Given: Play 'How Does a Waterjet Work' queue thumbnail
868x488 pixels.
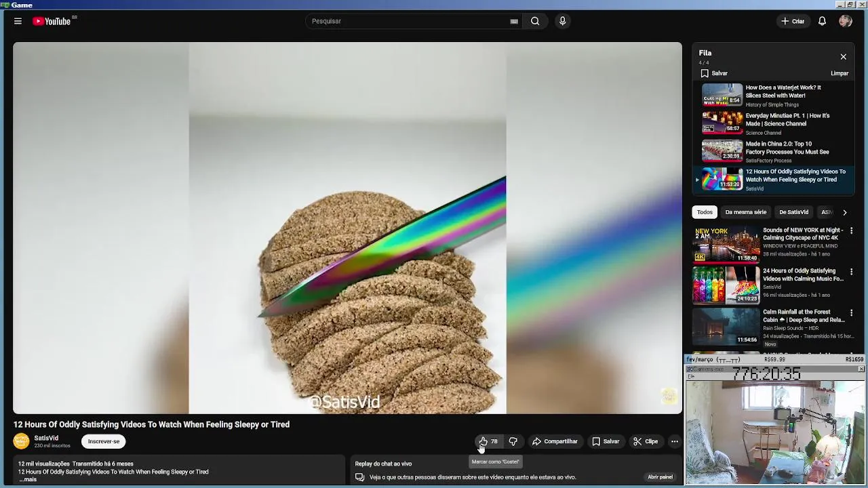Looking at the screenshot, I should [722, 95].
